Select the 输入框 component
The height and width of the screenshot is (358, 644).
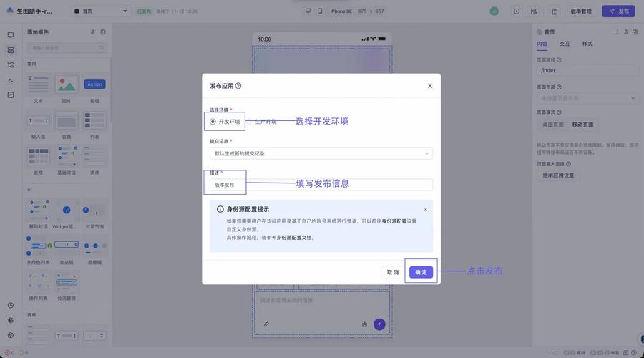coord(38,125)
